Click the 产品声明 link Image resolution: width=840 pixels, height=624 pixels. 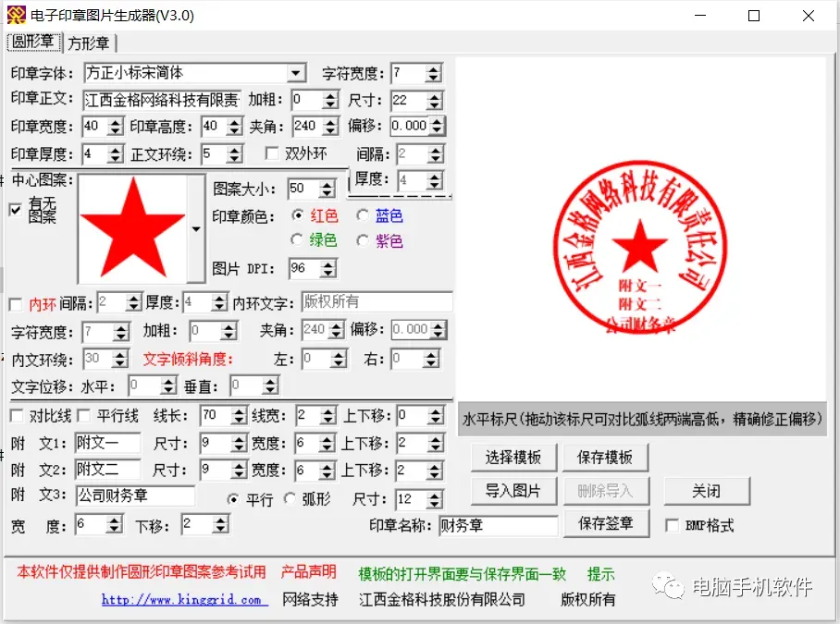(308, 572)
